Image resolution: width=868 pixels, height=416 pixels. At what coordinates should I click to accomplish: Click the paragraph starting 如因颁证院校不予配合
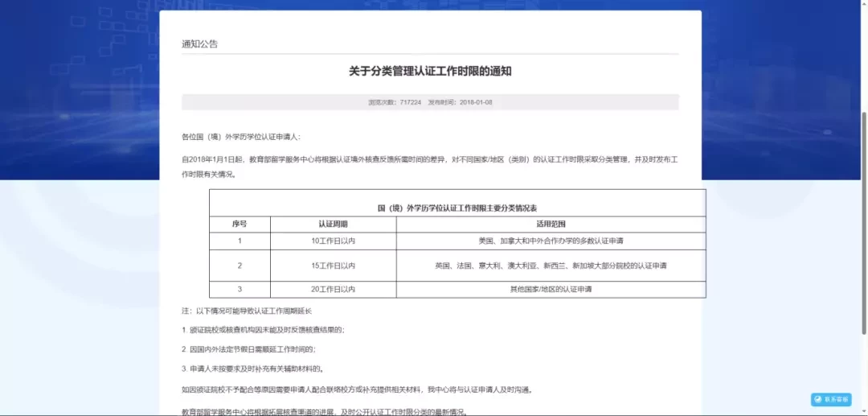[357, 390]
